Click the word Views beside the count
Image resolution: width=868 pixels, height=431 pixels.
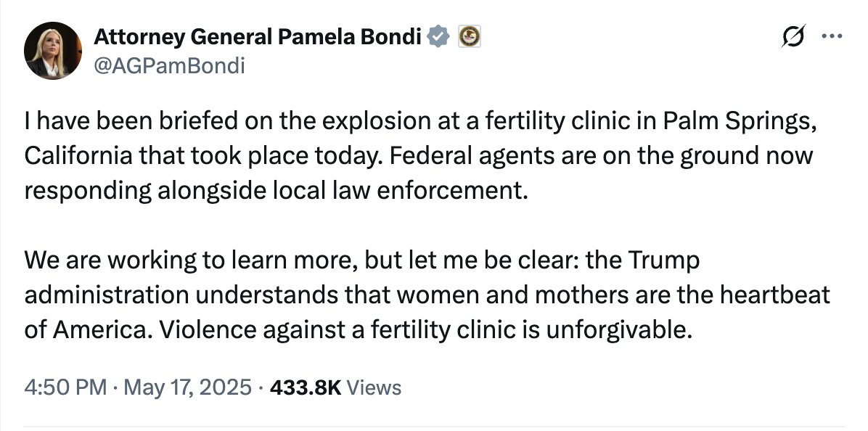[374, 387]
